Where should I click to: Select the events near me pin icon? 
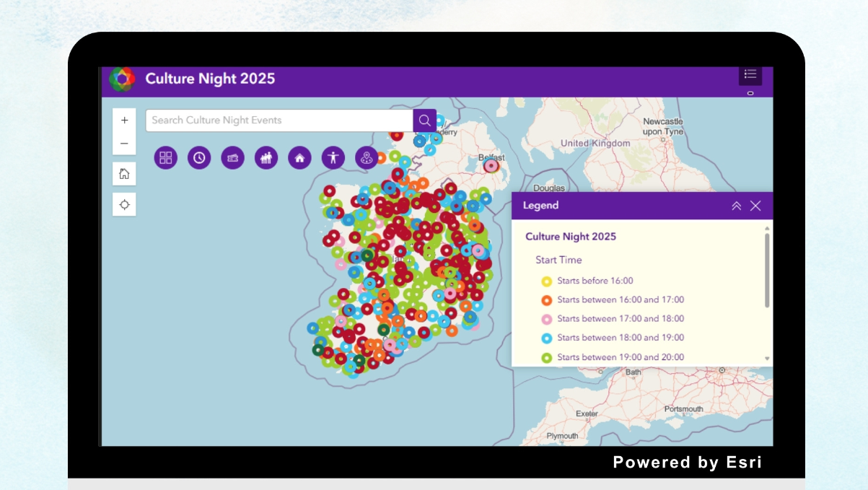click(366, 157)
